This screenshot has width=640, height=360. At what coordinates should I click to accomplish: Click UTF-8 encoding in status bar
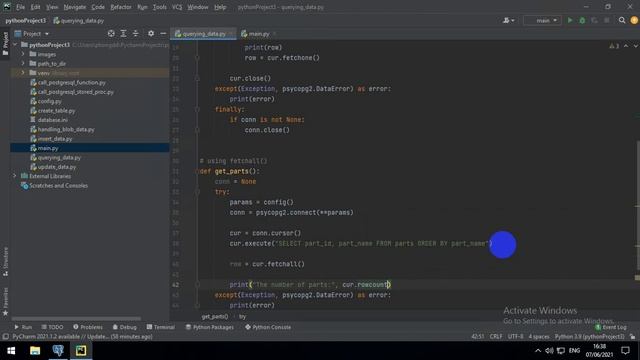pos(516,336)
